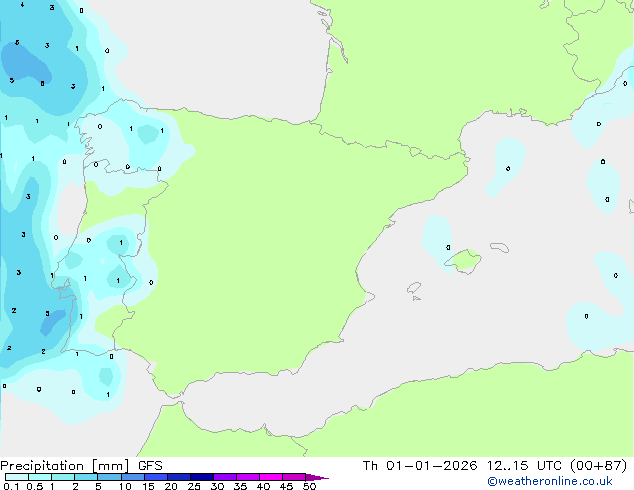Click the 'GFS' model label

150,466
